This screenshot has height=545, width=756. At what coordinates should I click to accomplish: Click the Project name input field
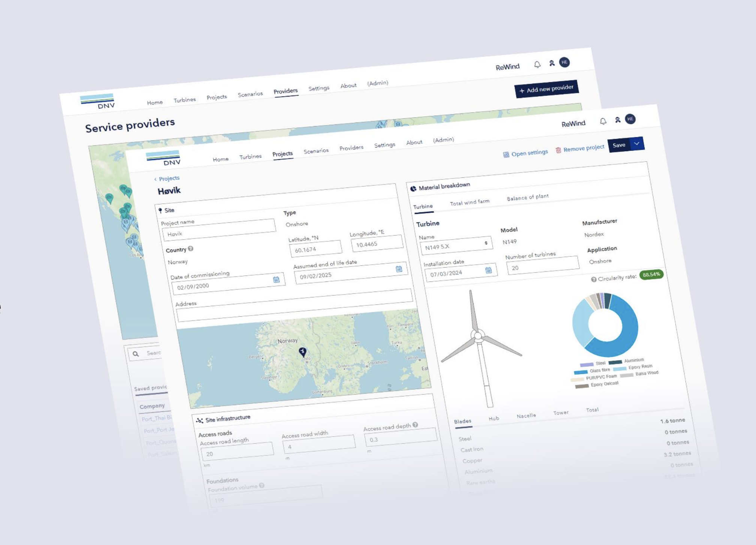tap(219, 230)
